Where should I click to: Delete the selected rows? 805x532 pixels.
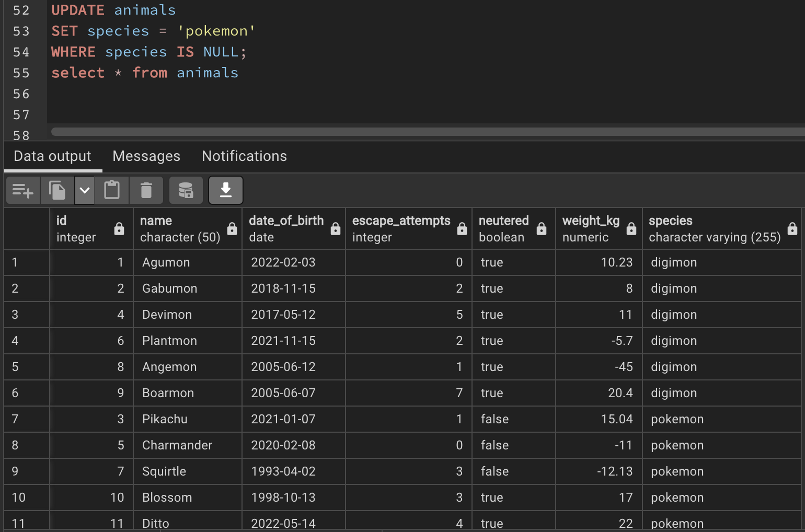coord(146,190)
